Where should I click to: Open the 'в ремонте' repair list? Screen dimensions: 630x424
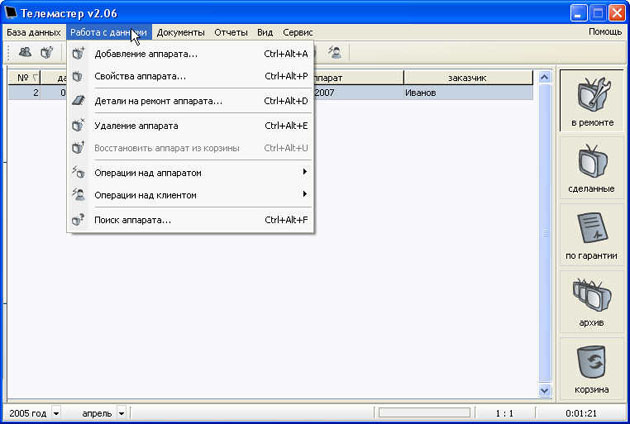[592, 101]
